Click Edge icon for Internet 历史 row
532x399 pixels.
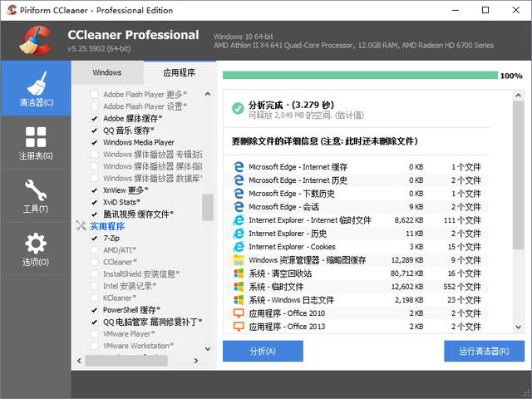click(x=239, y=180)
